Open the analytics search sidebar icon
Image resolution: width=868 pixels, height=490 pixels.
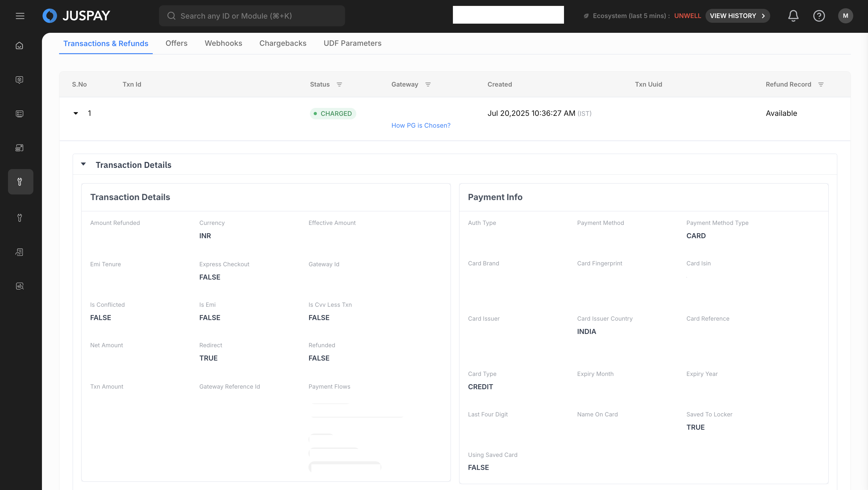[x=19, y=286]
